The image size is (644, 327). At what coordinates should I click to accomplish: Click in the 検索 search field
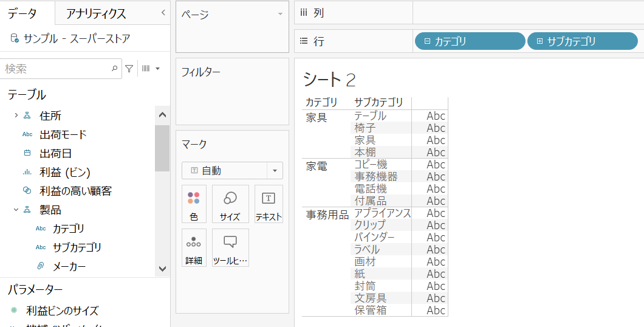point(55,69)
